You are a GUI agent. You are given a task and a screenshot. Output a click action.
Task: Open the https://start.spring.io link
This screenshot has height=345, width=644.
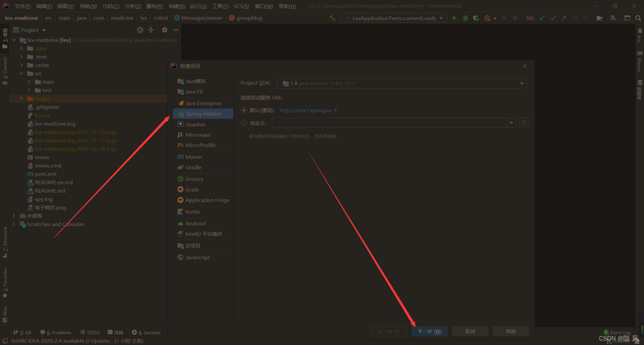click(306, 110)
